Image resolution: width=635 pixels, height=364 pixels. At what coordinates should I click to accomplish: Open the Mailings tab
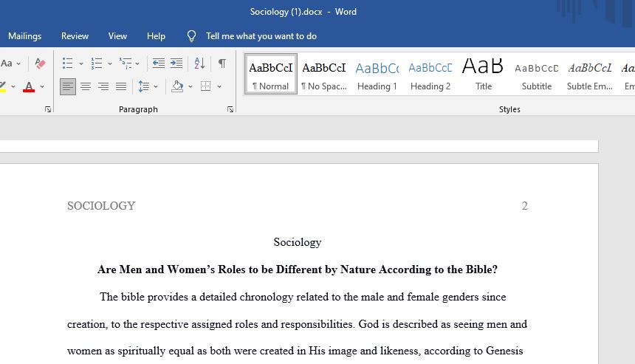click(x=24, y=36)
